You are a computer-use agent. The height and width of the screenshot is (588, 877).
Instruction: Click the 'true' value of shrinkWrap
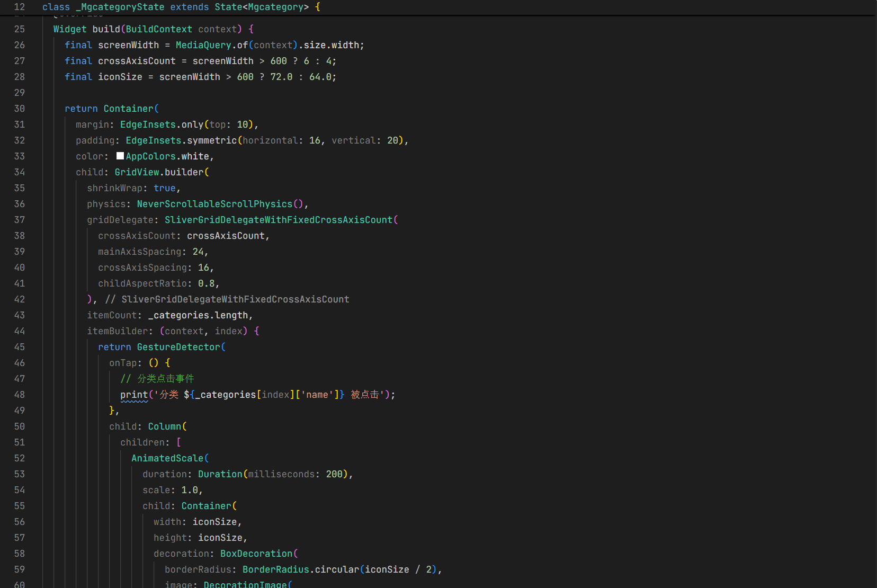point(165,188)
